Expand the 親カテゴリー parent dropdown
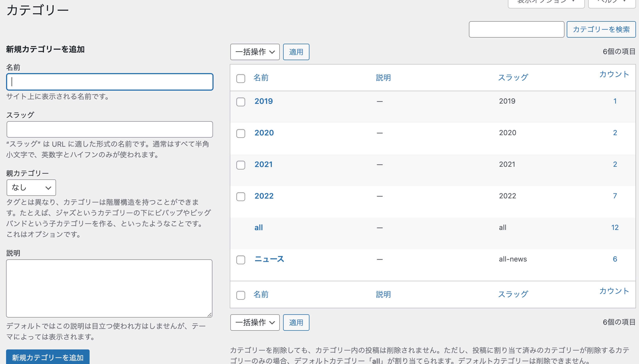Viewport: 639px width, 364px height. (x=31, y=188)
